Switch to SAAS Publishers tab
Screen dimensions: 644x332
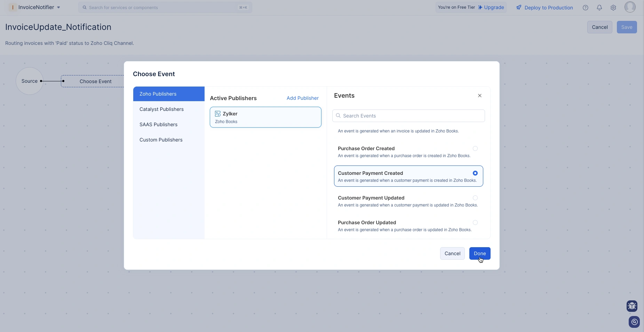169,124
